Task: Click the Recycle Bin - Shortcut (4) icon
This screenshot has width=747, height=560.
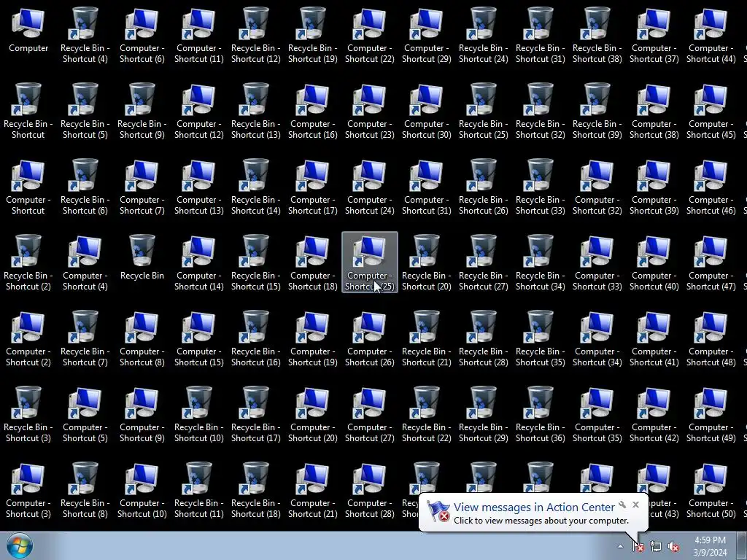Action: [x=85, y=35]
